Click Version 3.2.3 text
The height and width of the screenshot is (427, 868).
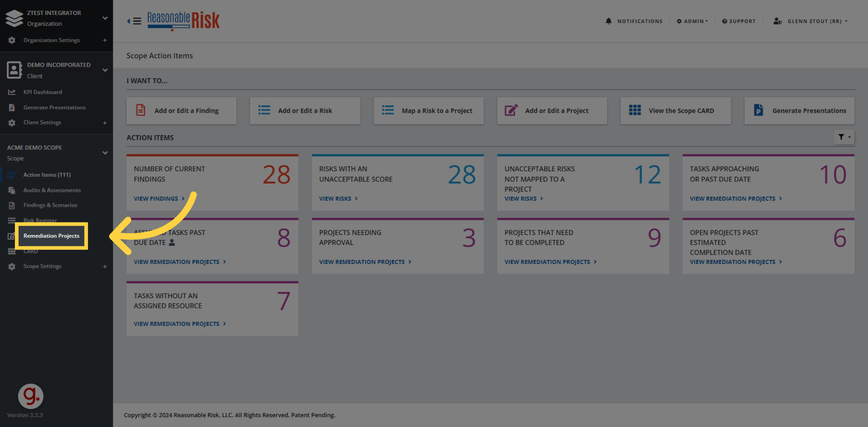[25, 415]
